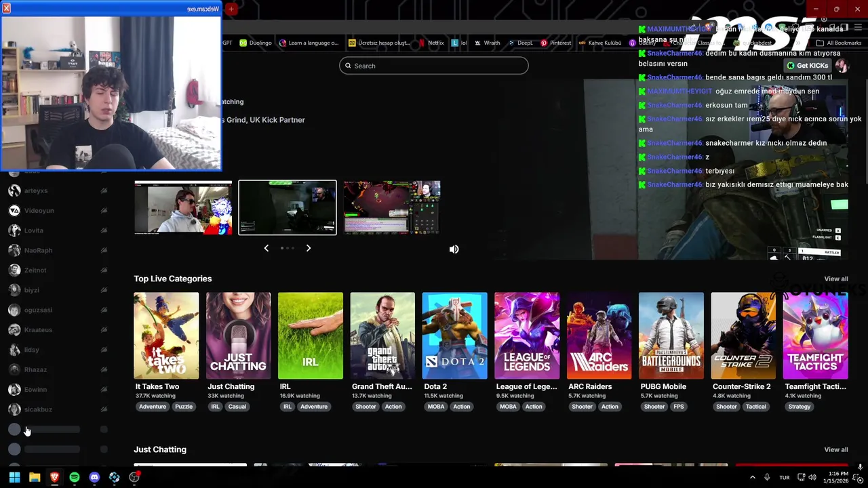Go to next featured stream arrow
The width and height of the screenshot is (868, 488).
[x=309, y=248]
